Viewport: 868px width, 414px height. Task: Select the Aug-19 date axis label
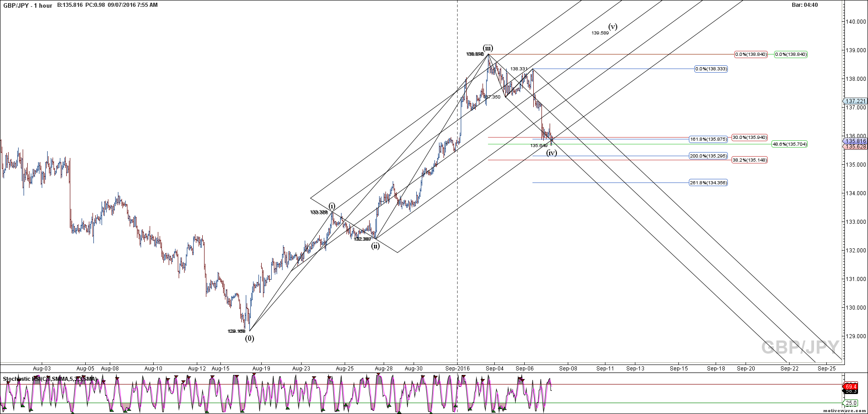click(261, 369)
